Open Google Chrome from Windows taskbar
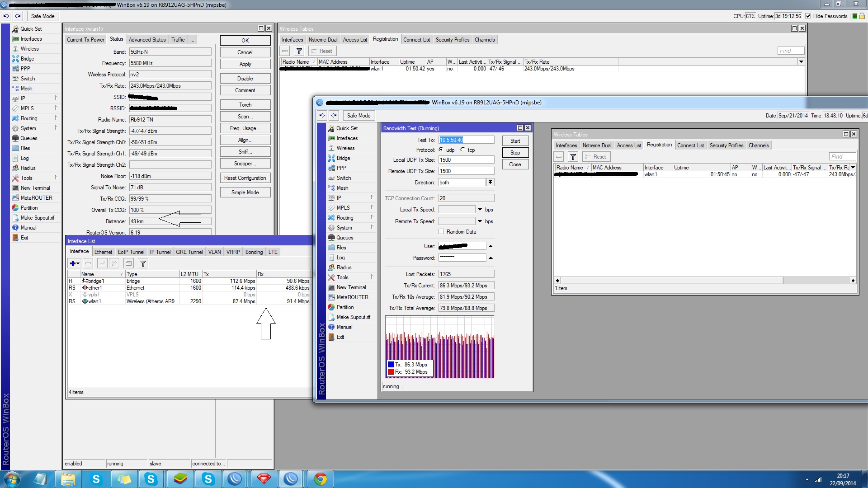This screenshot has height=488, width=868. pyautogui.click(x=320, y=479)
